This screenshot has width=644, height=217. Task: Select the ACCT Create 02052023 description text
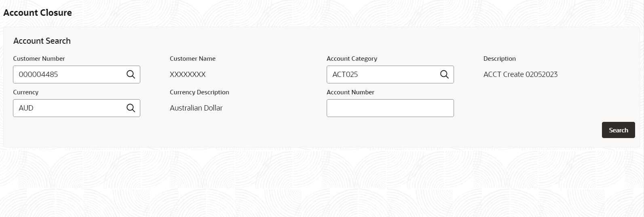pos(520,74)
